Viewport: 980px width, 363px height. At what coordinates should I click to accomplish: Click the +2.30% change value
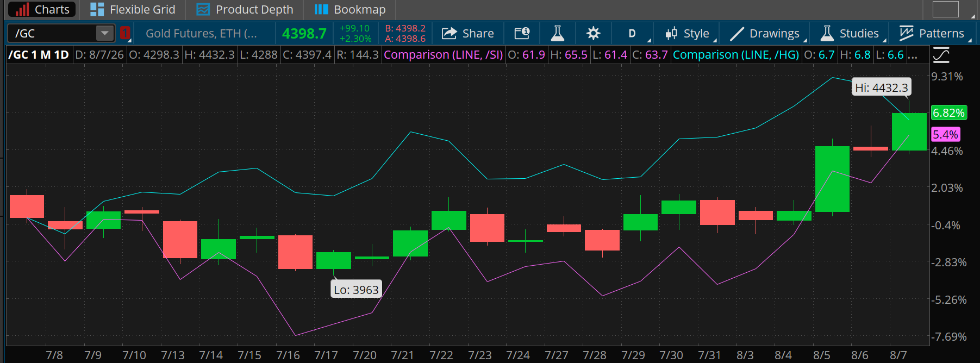(x=355, y=39)
